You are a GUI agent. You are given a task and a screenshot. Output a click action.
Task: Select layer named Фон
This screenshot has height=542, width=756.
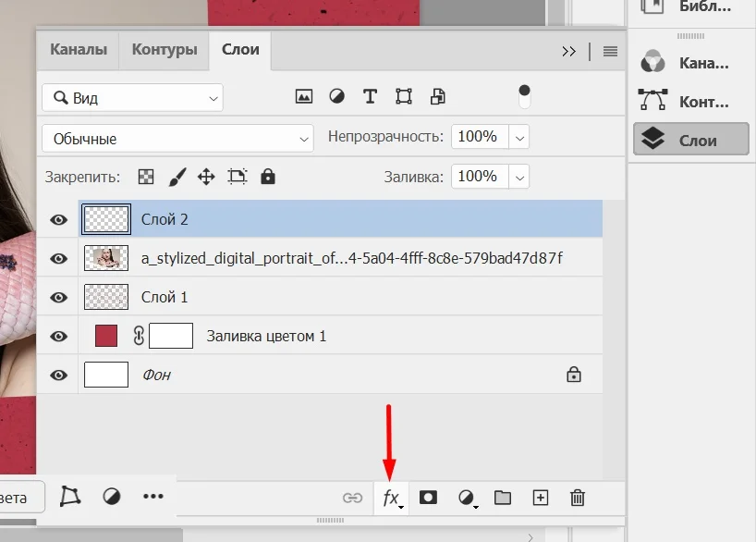coord(156,375)
